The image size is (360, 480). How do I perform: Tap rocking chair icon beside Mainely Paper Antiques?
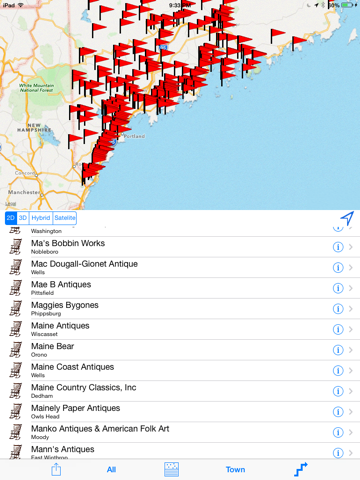(16, 412)
